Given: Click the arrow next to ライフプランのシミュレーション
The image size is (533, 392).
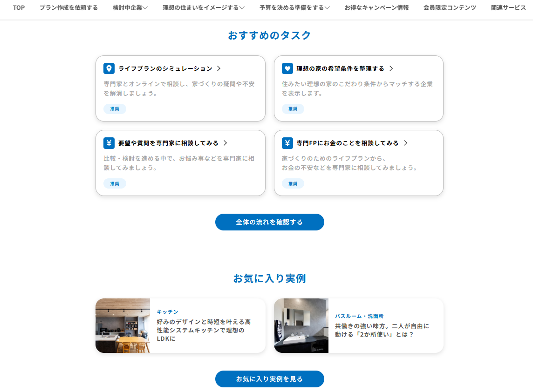Looking at the screenshot, I should pos(219,68).
